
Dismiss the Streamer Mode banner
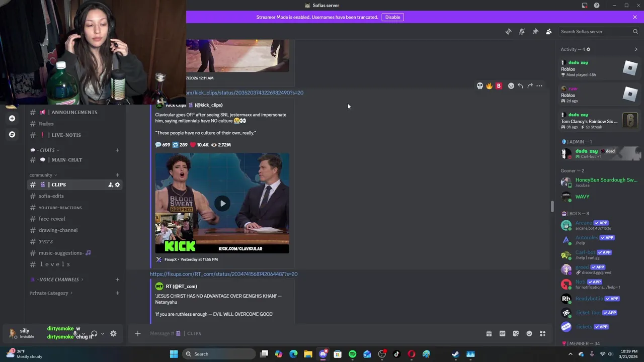pyautogui.click(x=635, y=17)
